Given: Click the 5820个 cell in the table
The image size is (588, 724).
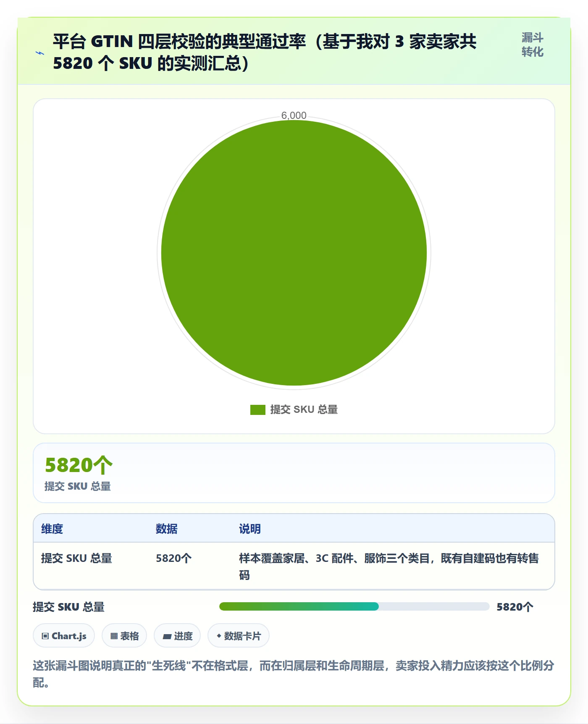Looking at the screenshot, I should coord(173,558).
